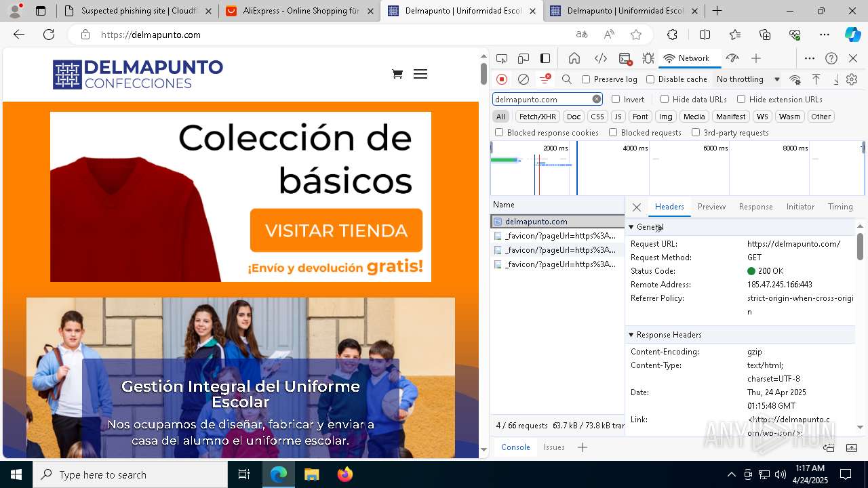Open the DevTools Console panel with error badge
This screenshot has height=488, width=868.
(x=625, y=58)
